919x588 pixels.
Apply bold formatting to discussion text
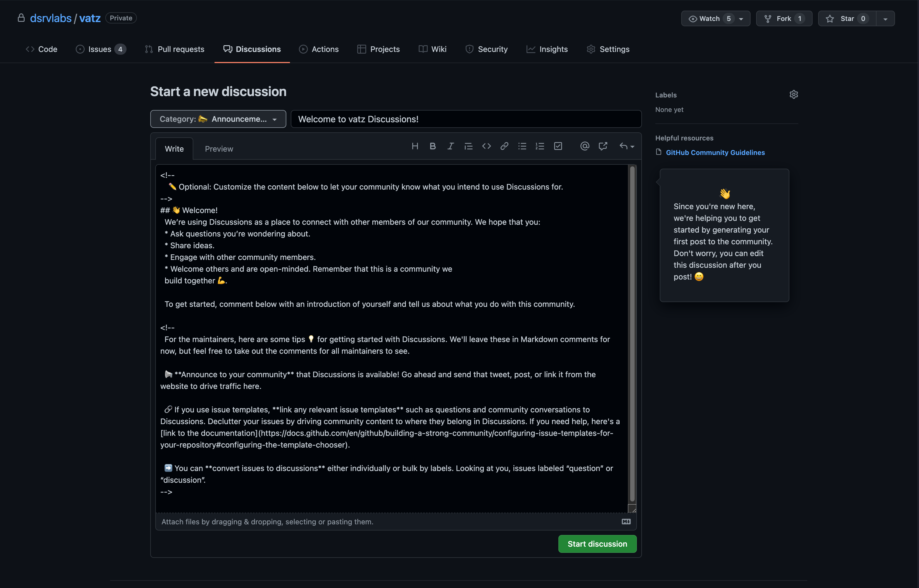point(433,146)
